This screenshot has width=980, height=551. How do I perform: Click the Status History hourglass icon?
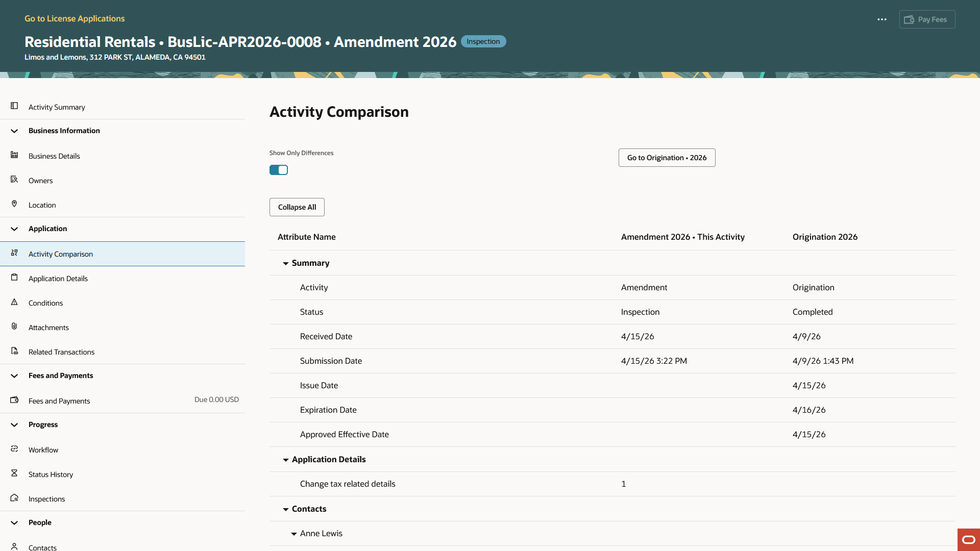[14, 473]
